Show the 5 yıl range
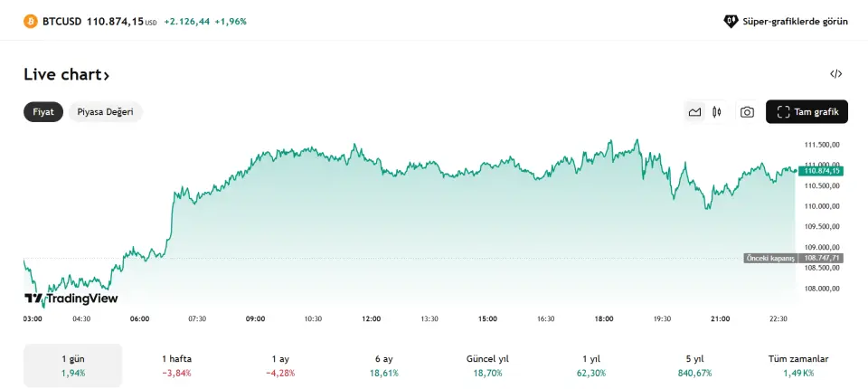Viewport: 868px width, 389px height. click(x=694, y=365)
